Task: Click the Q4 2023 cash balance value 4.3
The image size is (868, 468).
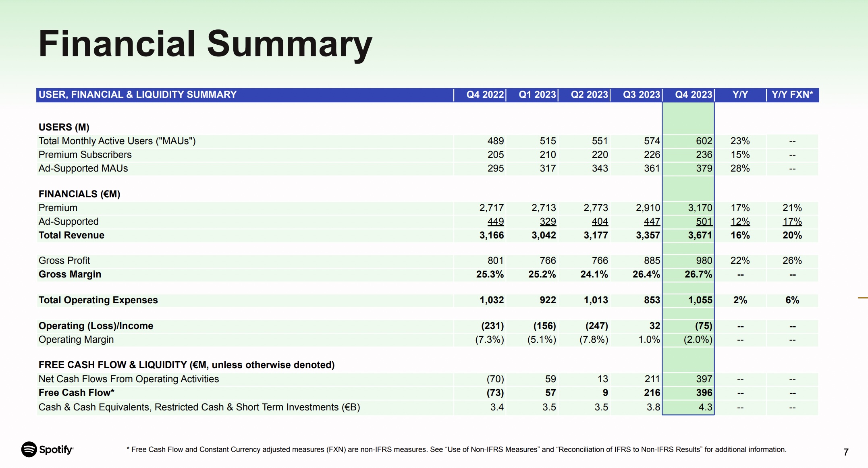Action: pos(705,407)
